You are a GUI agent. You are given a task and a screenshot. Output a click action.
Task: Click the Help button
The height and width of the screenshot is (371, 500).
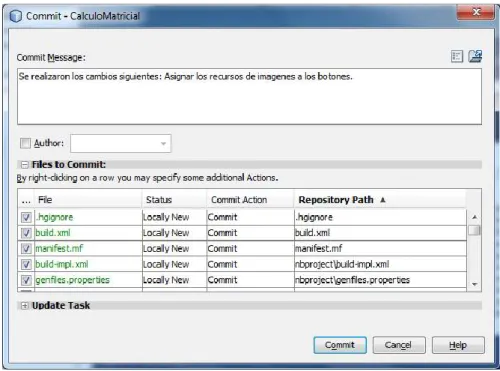(x=458, y=345)
